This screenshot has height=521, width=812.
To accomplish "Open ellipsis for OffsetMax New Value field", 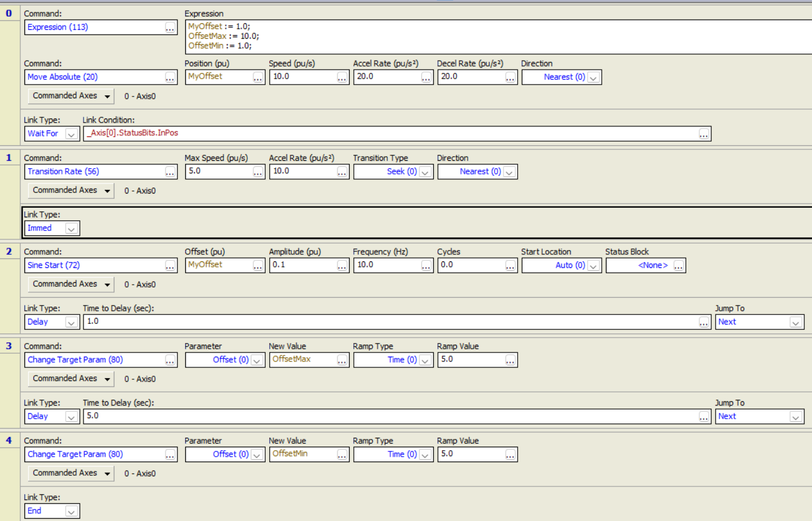I will pos(343,360).
